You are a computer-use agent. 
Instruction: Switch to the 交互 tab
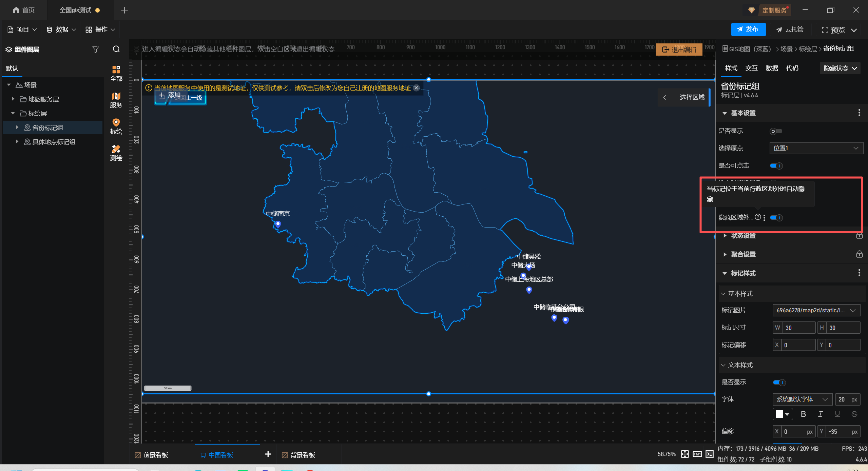[751, 68]
